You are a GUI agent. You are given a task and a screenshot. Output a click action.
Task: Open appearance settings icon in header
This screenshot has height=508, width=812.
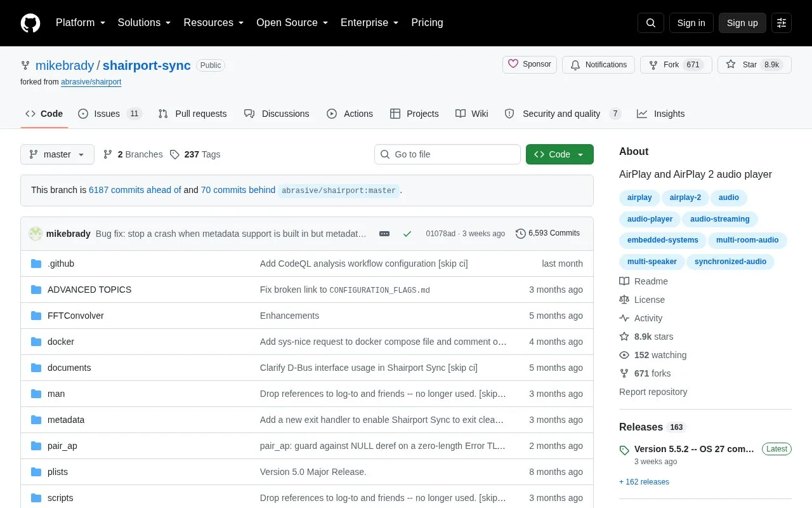tap(782, 23)
